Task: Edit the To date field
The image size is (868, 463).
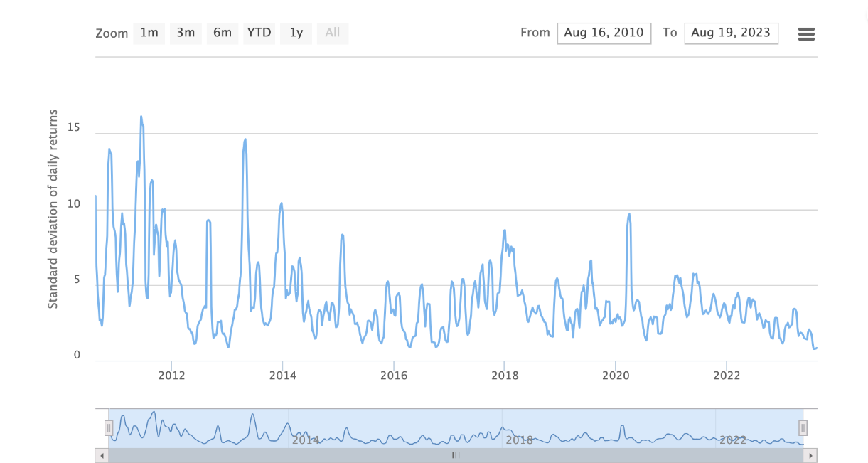Action: tap(732, 33)
